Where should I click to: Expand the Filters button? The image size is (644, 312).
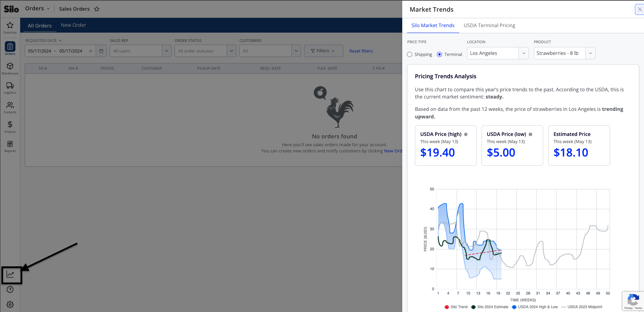click(x=324, y=51)
